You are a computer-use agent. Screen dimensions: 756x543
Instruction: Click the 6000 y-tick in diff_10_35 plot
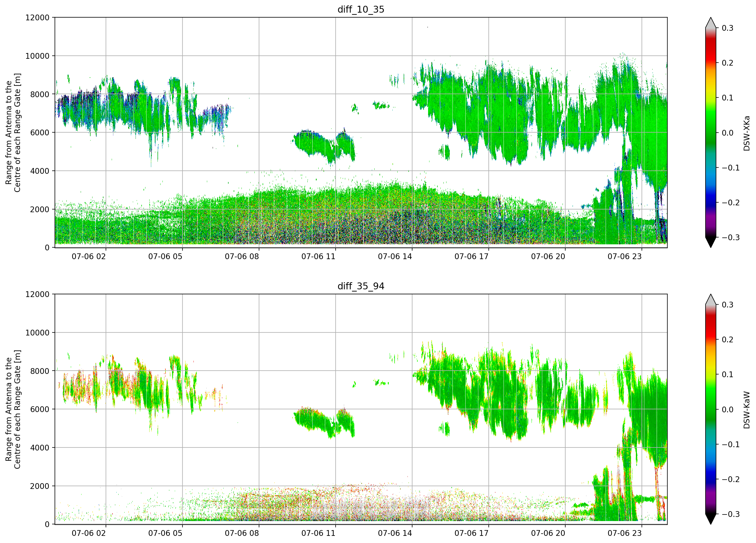(x=40, y=132)
